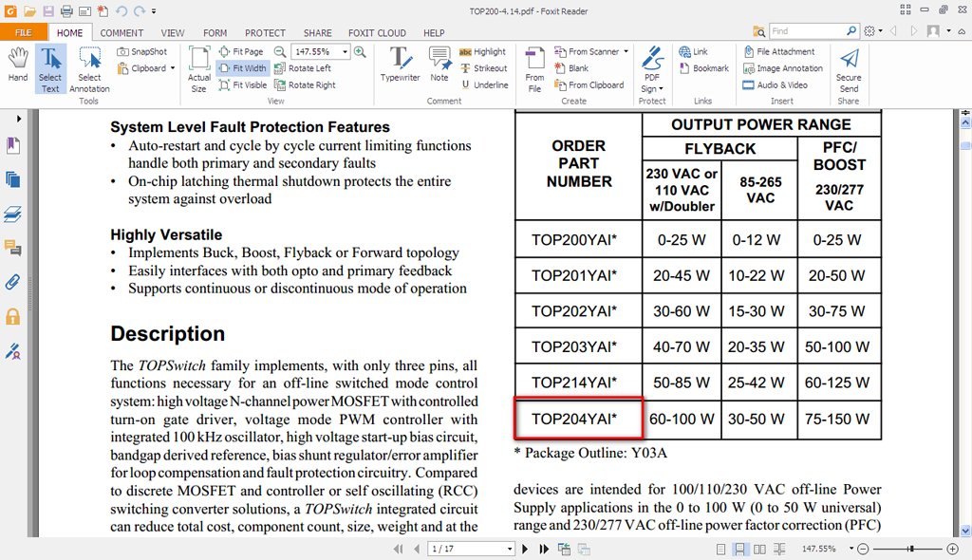
Task: Open the From Scanner dropdown
Action: coord(626,51)
